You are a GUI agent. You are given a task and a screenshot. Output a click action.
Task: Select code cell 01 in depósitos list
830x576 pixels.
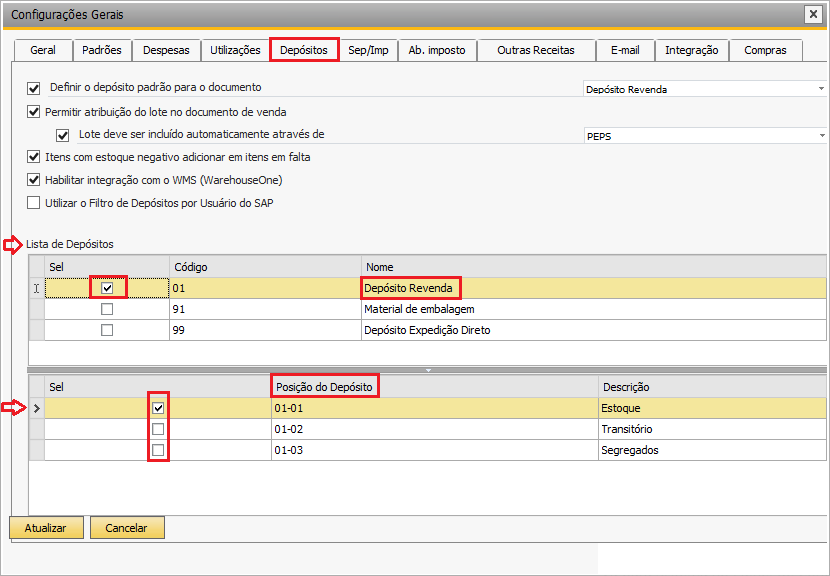[x=265, y=288]
